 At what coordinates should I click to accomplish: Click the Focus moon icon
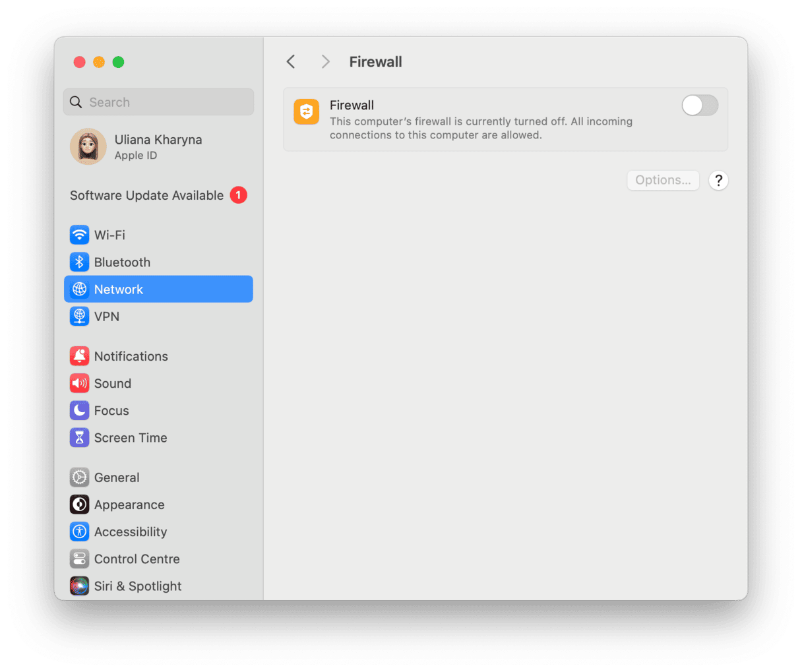[x=80, y=410]
